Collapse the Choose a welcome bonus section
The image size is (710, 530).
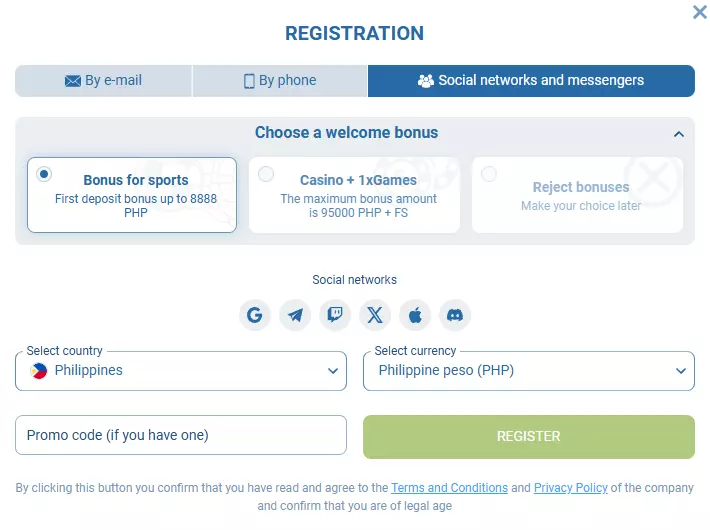(x=679, y=134)
